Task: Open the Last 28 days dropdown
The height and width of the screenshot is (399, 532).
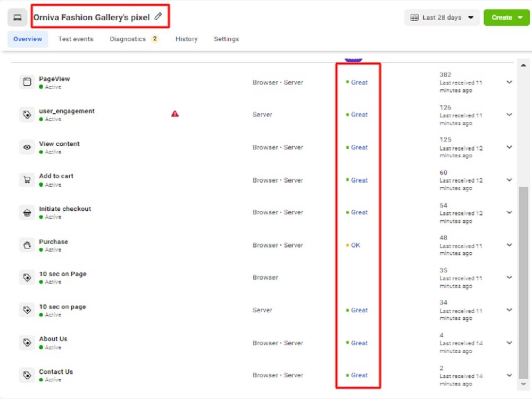Action: coord(442,18)
